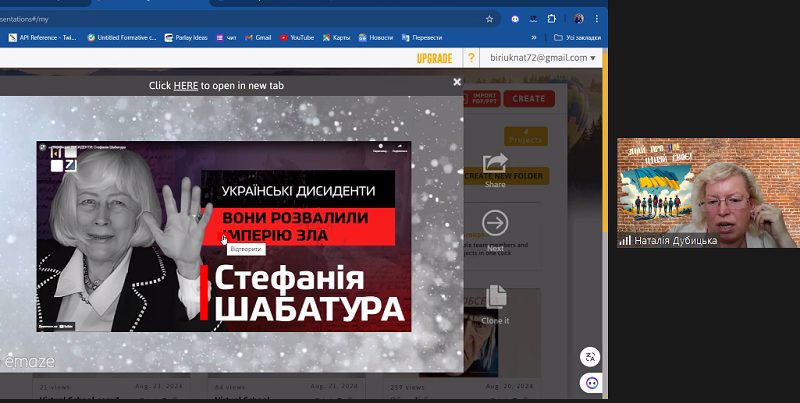Go to Next slide arrow icon

pyautogui.click(x=495, y=223)
